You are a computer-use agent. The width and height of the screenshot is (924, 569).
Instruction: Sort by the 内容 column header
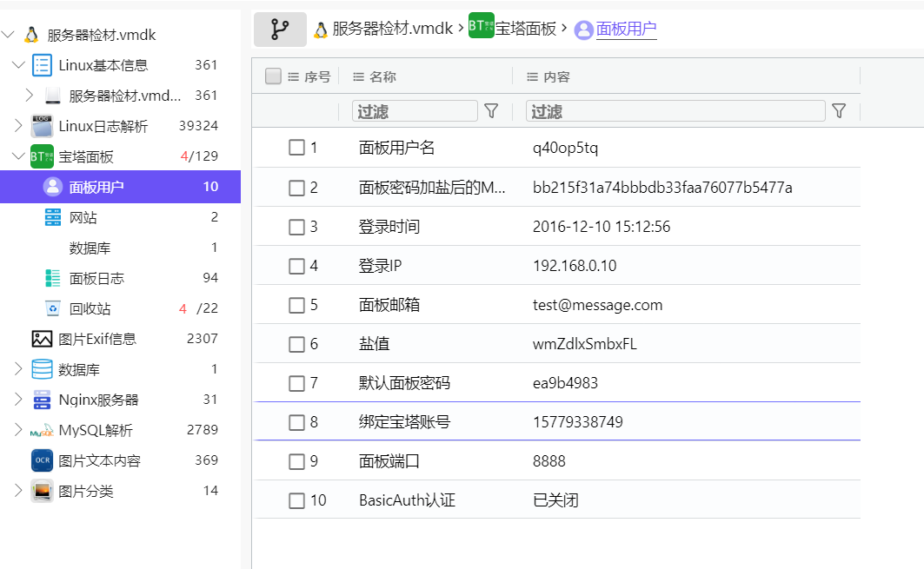click(557, 76)
